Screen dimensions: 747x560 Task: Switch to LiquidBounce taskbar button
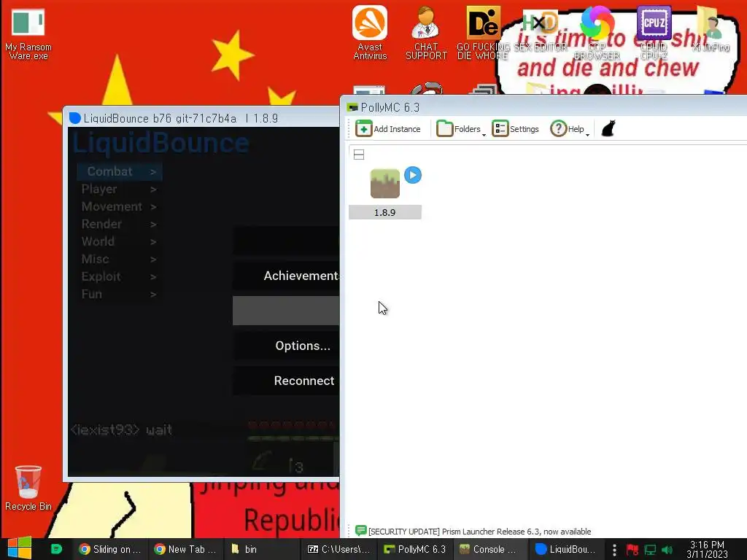click(x=565, y=549)
